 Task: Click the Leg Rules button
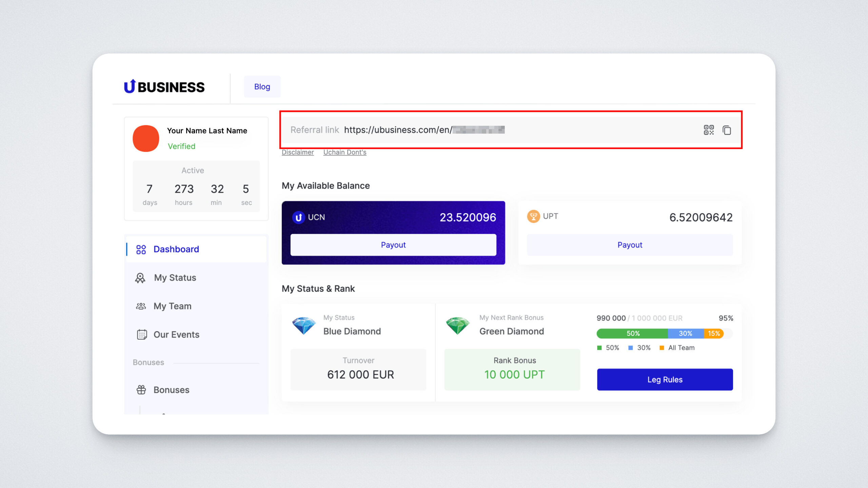tap(665, 380)
